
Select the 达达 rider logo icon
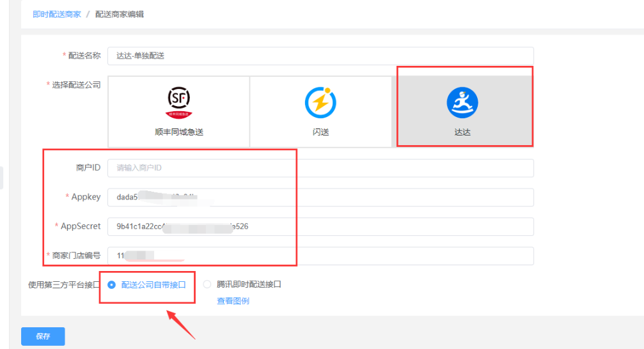462,102
